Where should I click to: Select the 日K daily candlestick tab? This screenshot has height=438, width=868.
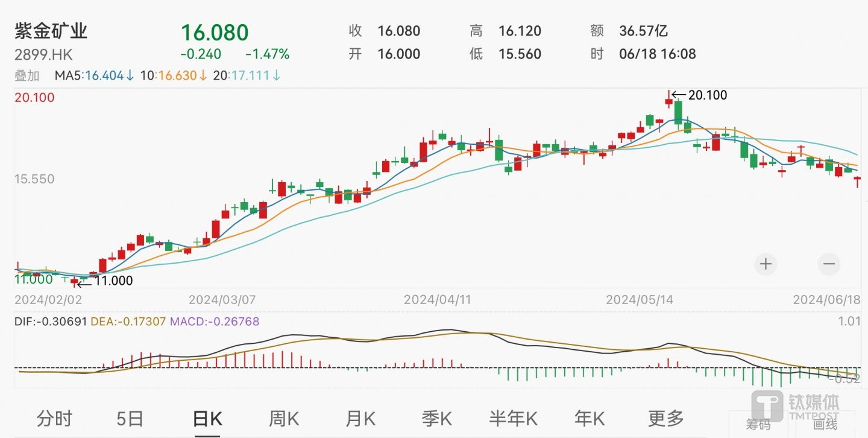(207, 418)
